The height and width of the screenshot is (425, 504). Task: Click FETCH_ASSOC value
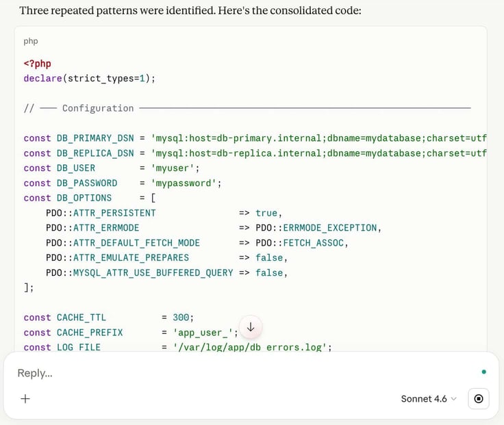(x=314, y=243)
